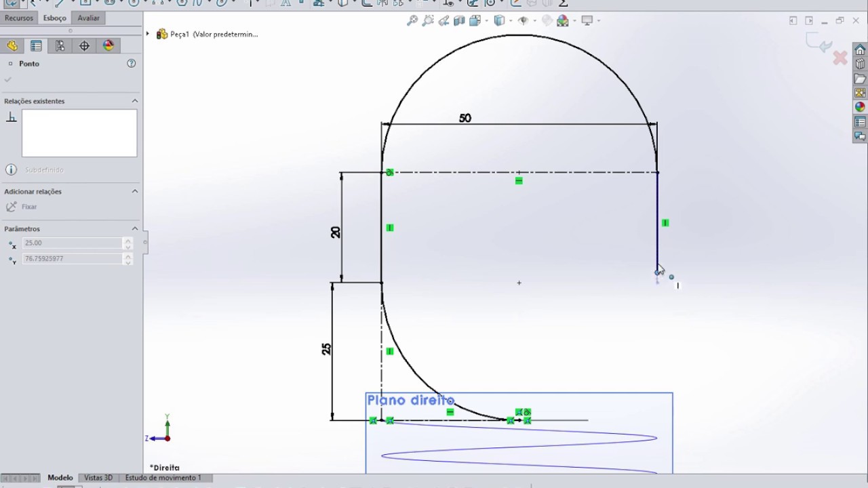
Task: Expand the Peça1 tree in the viewport
Action: [148, 34]
